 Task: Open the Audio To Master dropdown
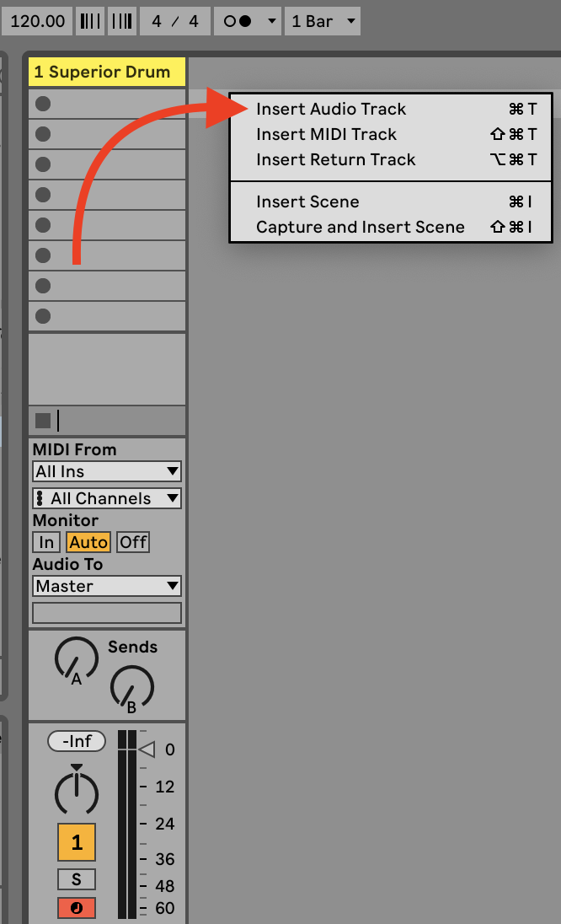coord(107,586)
